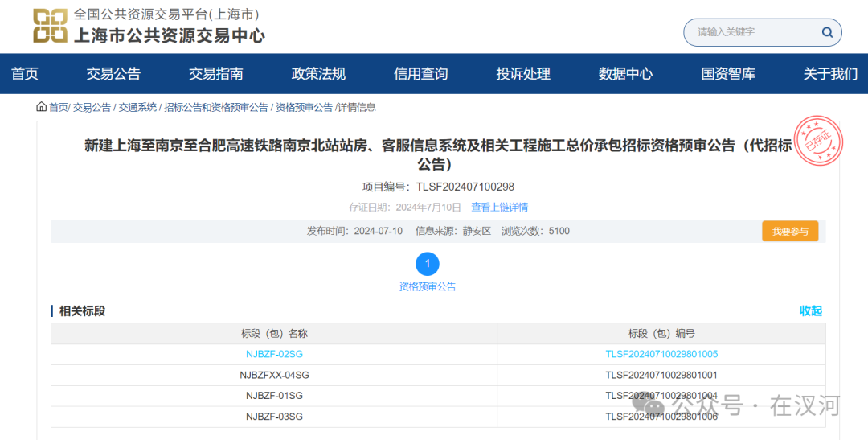Open the 数据中心 navigation item
Image resolution: width=868 pixels, height=440 pixels.
(x=625, y=74)
